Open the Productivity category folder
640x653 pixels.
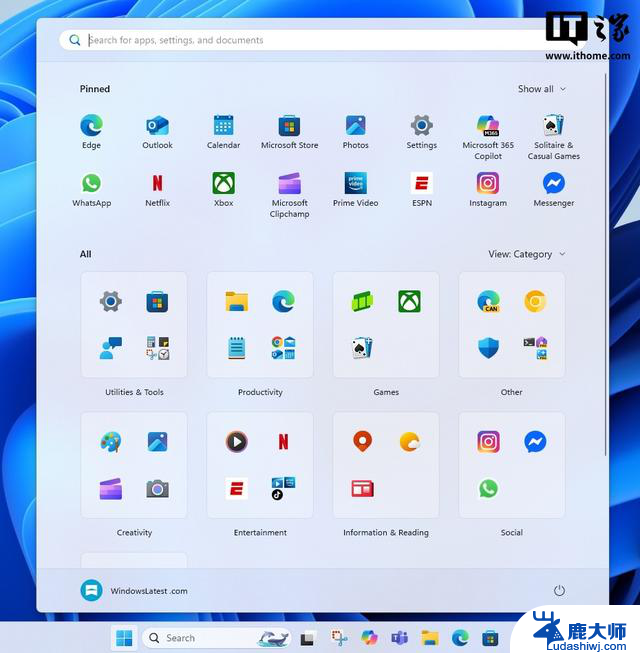(260, 325)
